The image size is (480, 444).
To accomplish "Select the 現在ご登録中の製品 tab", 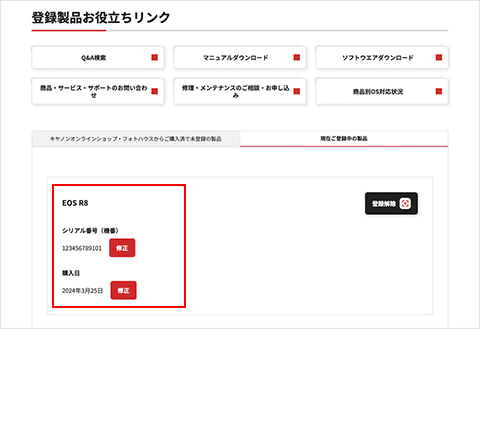I will [x=344, y=138].
